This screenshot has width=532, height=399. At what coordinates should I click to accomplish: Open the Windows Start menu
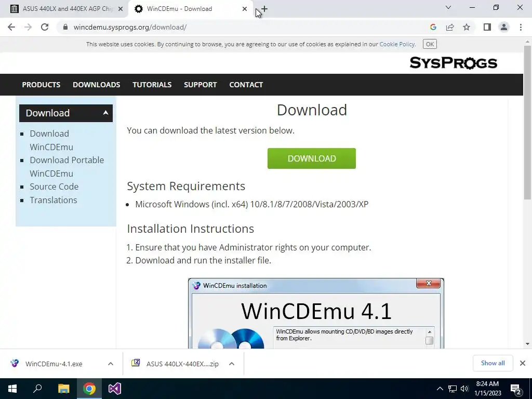12,389
